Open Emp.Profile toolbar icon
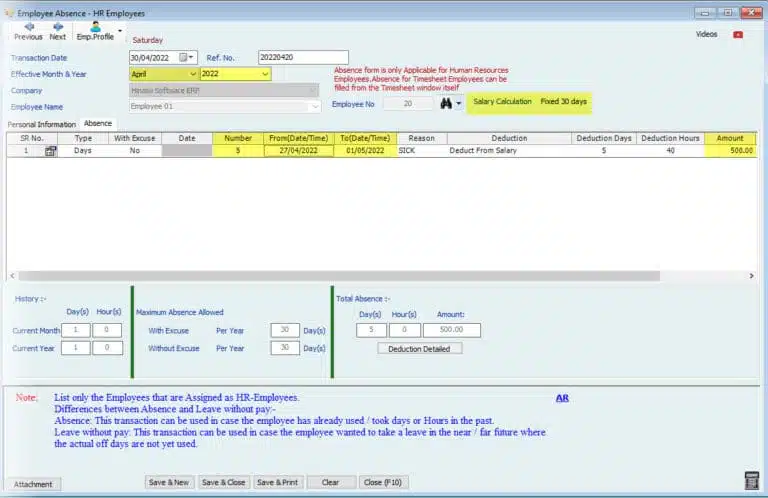The width and height of the screenshot is (768, 498). pyautogui.click(x=95, y=31)
